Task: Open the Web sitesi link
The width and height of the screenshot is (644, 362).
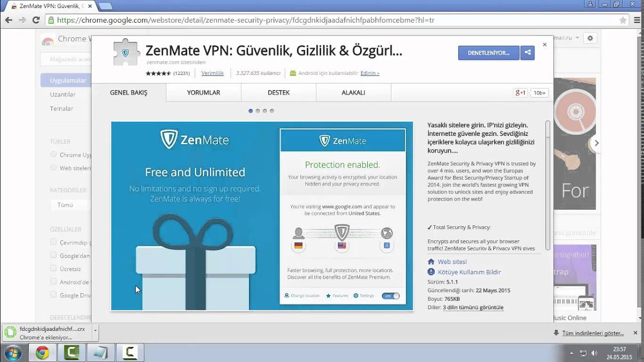Action: (452, 262)
